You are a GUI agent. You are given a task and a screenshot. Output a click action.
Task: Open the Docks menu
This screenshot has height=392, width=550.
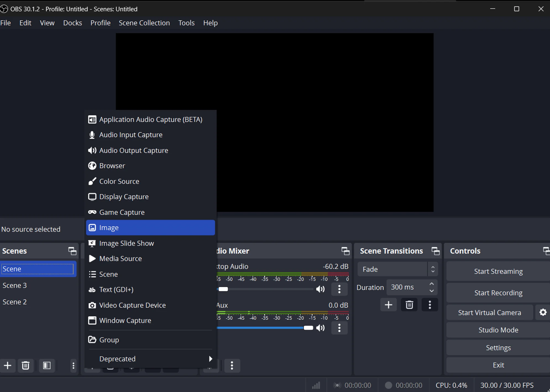tap(73, 23)
